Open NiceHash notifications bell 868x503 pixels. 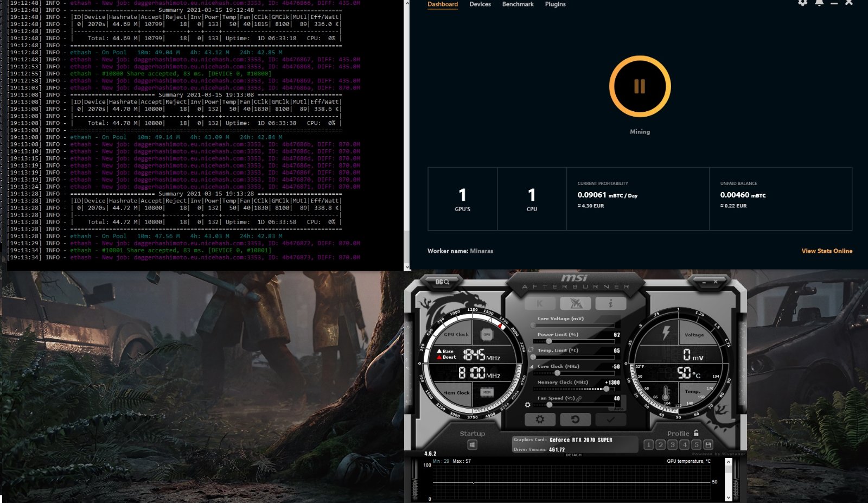tap(819, 3)
